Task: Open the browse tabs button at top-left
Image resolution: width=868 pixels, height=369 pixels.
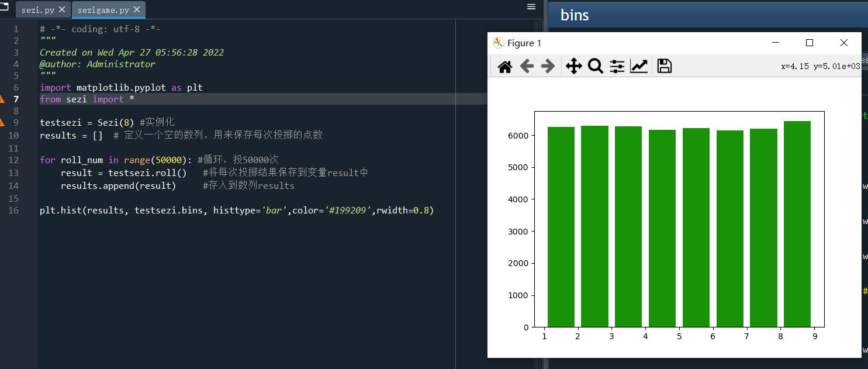Action: coord(4,7)
